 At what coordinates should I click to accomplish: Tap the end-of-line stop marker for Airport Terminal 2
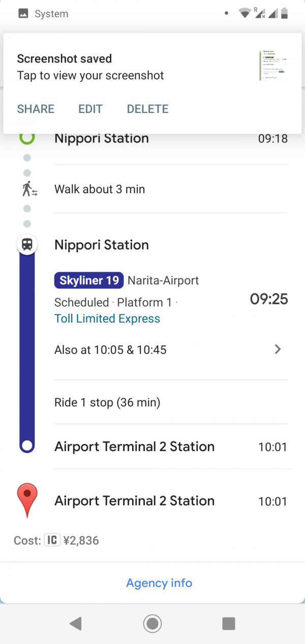coord(27,446)
